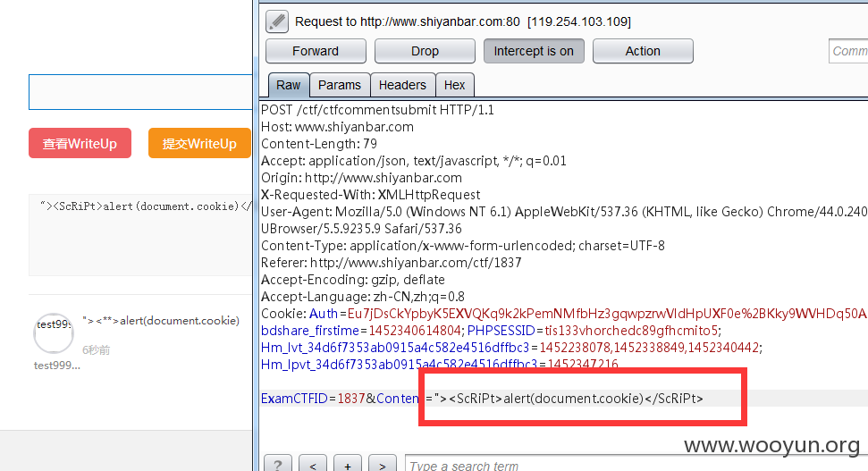
Task: Click the POST /ctf/ctfcommentsubmit request line
Action: click(x=377, y=110)
